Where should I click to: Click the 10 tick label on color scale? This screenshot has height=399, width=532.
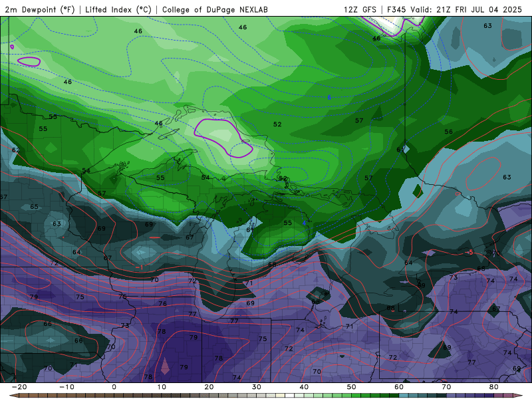(x=162, y=387)
